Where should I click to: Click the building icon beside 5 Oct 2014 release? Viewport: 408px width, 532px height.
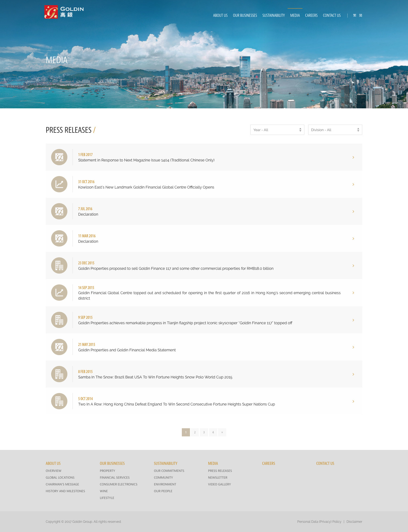59,401
